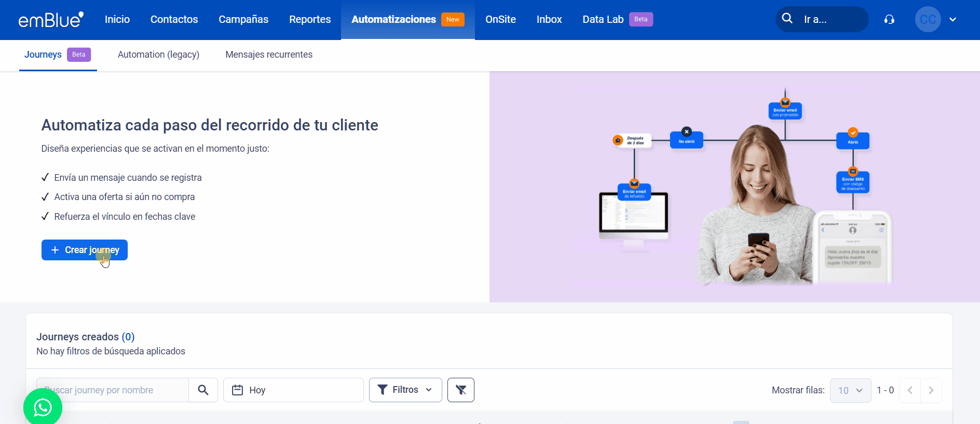This screenshot has width=980, height=424.
Task: Click the emBlue logo
Action: (x=51, y=20)
